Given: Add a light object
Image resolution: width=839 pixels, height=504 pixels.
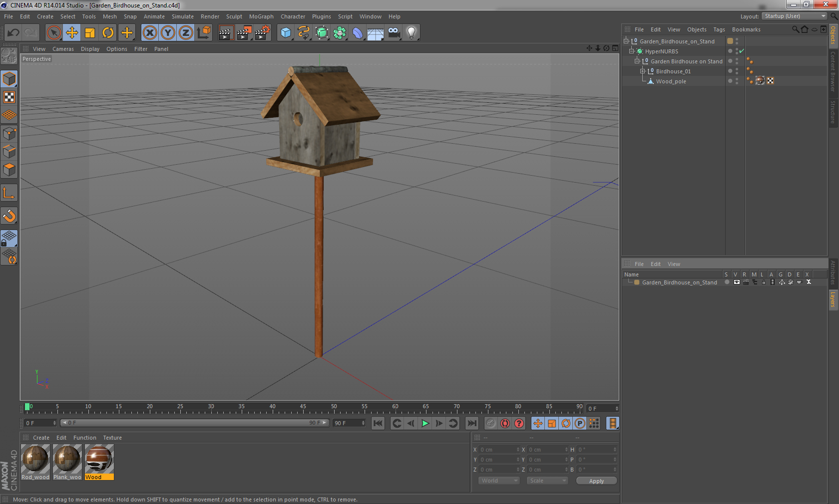Looking at the screenshot, I should pyautogui.click(x=411, y=33).
